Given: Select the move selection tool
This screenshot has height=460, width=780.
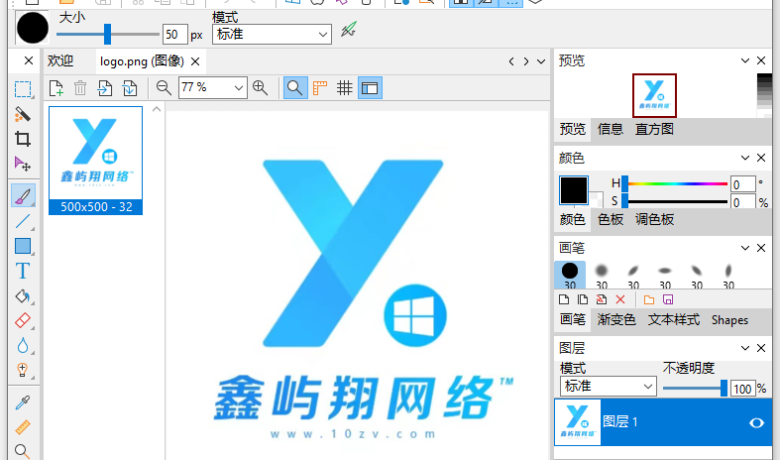Looking at the screenshot, I should 23,164.
